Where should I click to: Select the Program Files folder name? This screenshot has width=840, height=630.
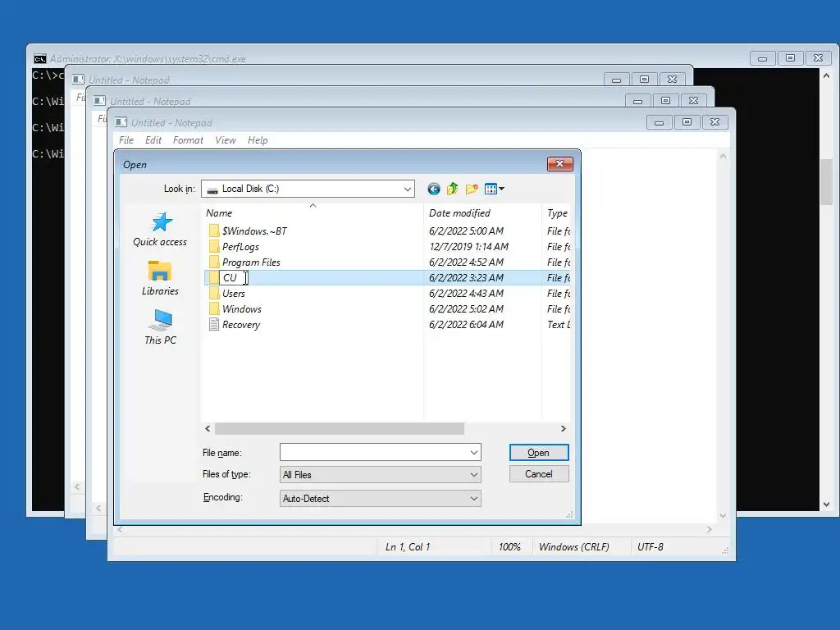pos(251,262)
